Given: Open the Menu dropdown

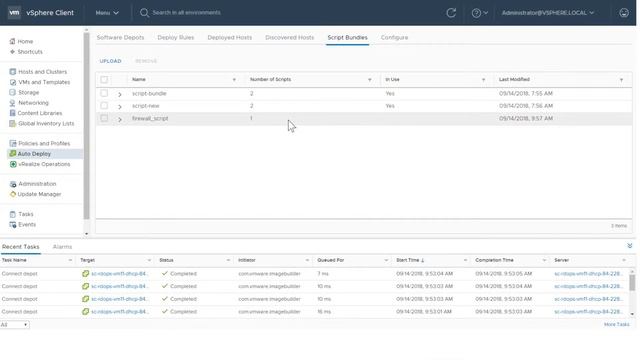Looking at the screenshot, I should [107, 13].
